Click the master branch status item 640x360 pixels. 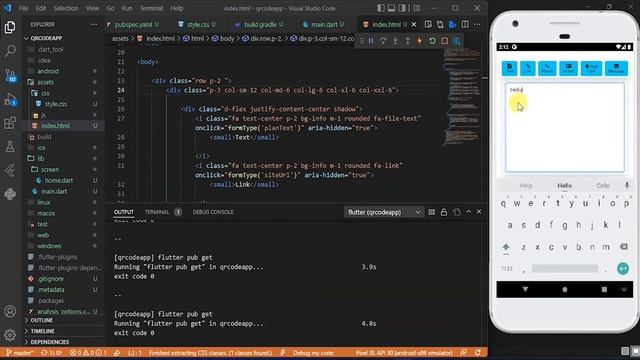point(20,353)
